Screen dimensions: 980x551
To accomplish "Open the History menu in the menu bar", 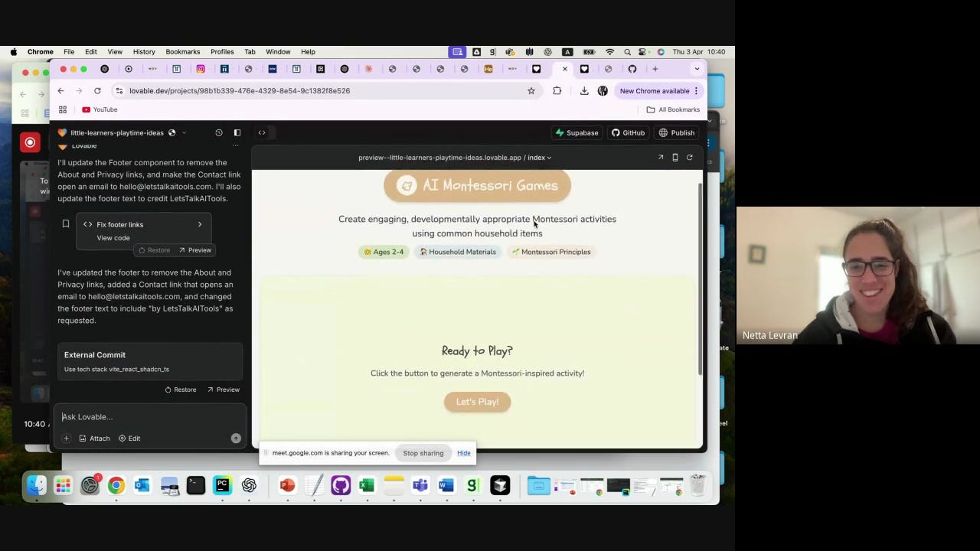I will 144,51.
